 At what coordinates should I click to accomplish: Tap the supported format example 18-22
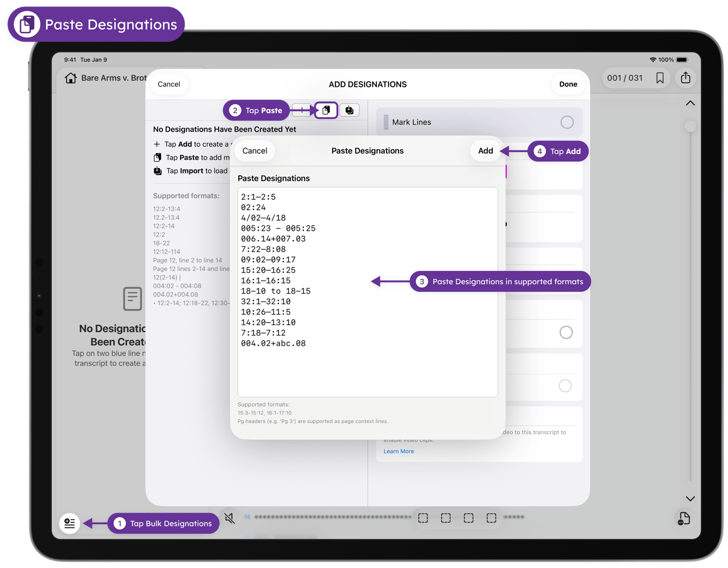[161, 243]
